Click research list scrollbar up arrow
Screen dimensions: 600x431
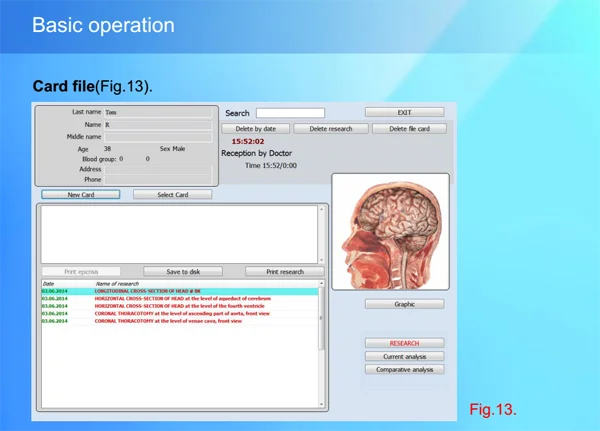tap(321, 283)
